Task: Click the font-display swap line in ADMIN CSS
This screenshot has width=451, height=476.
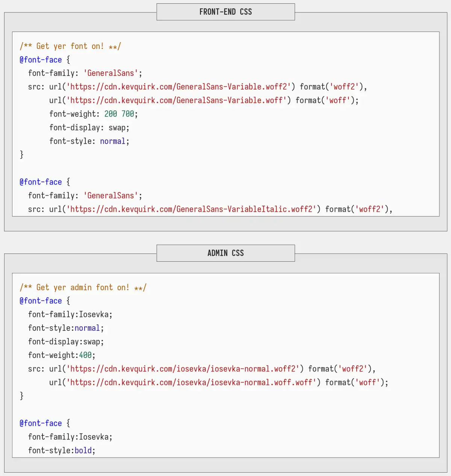Action: pyautogui.click(x=66, y=341)
